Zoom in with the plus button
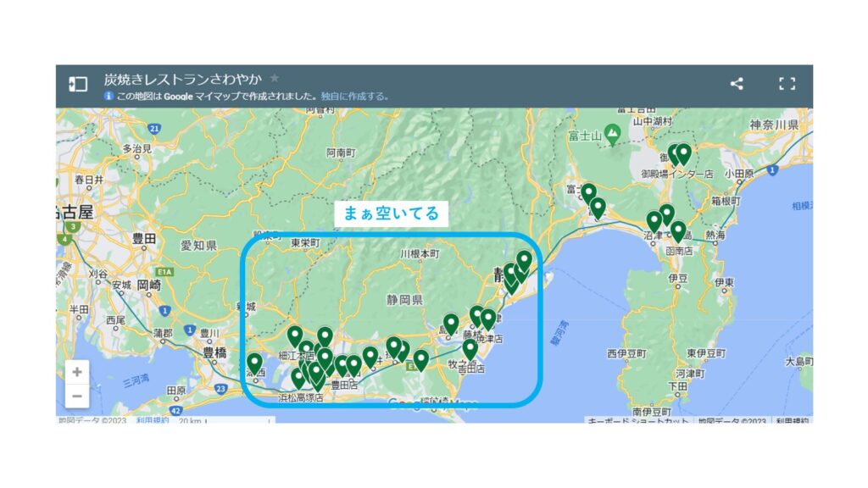 click(x=77, y=372)
